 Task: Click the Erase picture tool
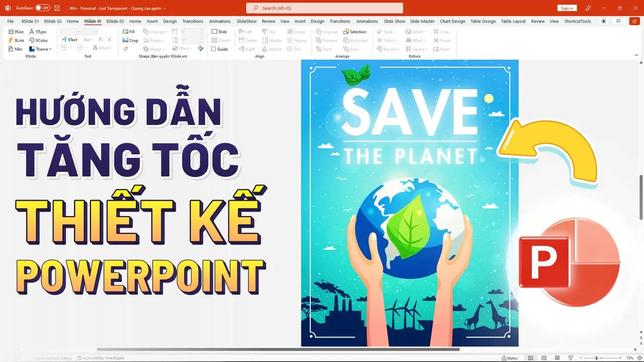tap(385, 32)
